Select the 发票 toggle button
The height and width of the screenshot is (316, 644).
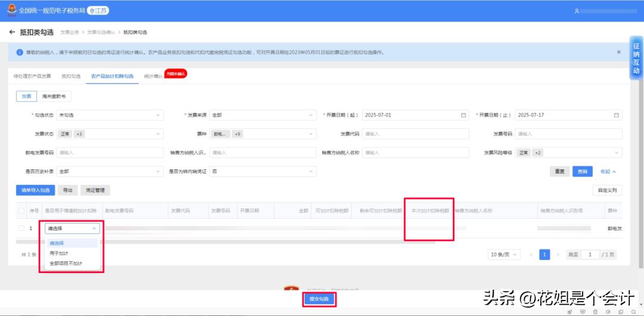tap(26, 96)
